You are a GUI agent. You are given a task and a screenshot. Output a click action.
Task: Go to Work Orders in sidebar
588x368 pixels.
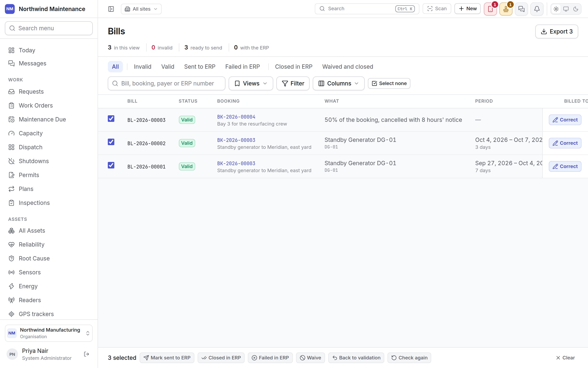[x=49, y=105]
